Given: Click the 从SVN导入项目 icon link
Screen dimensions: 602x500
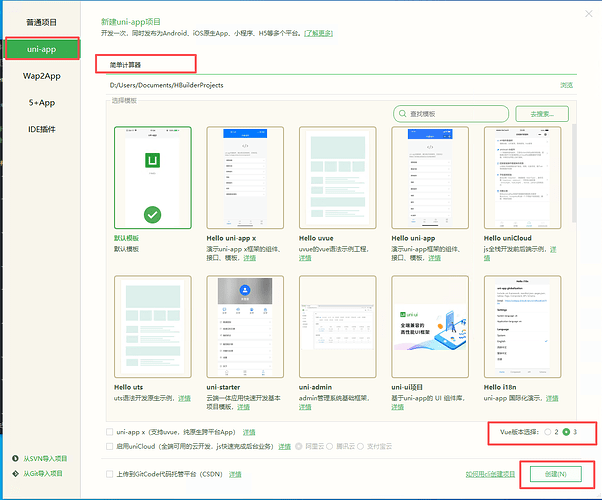Looking at the screenshot, I should [15, 457].
